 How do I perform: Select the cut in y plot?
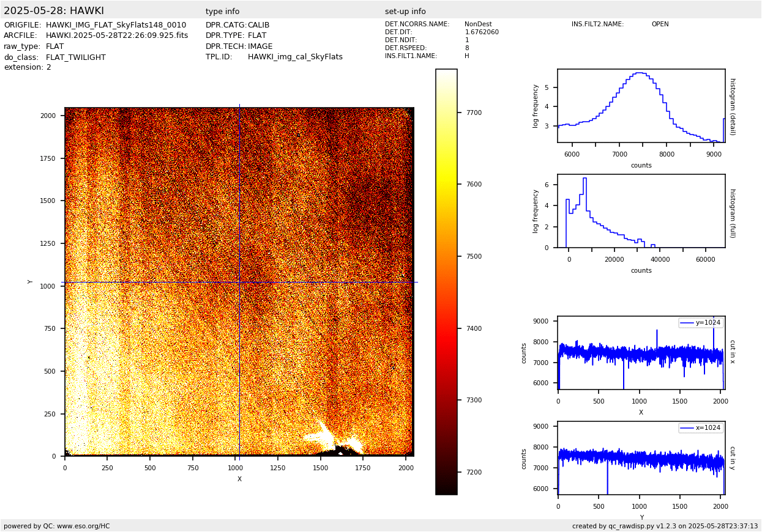click(x=641, y=458)
